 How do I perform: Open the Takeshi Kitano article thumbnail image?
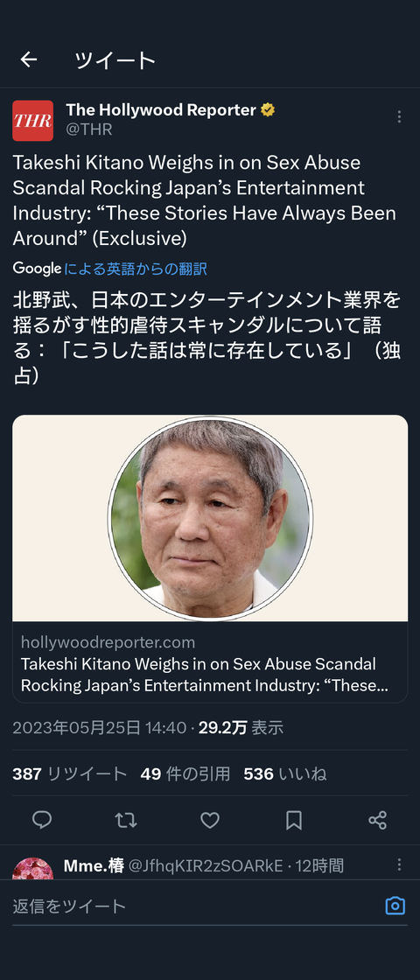tap(210, 518)
